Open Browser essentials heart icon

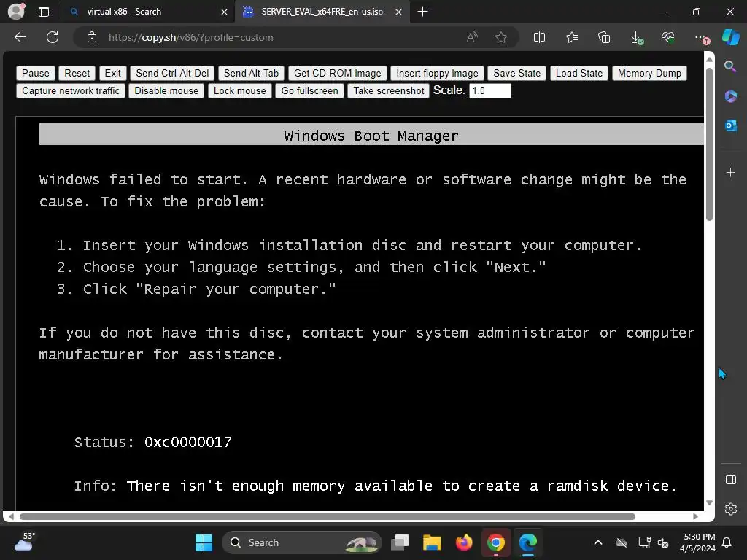pos(668,36)
